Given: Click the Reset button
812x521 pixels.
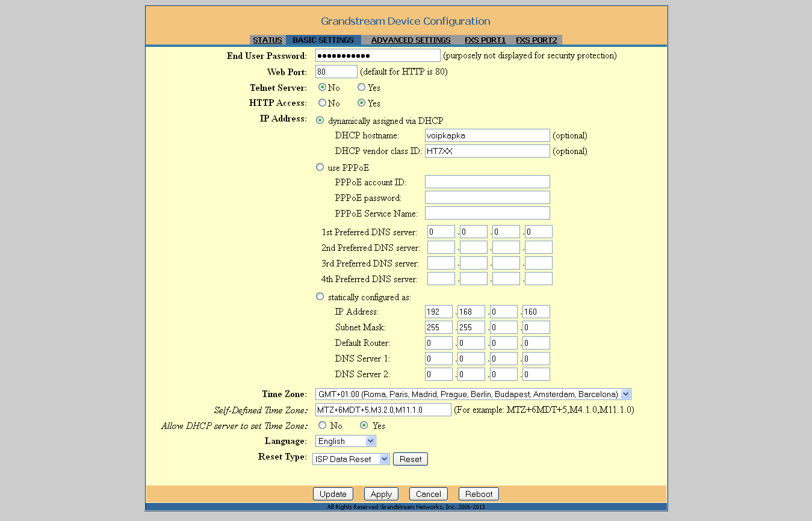Looking at the screenshot, I should [411, 459].
